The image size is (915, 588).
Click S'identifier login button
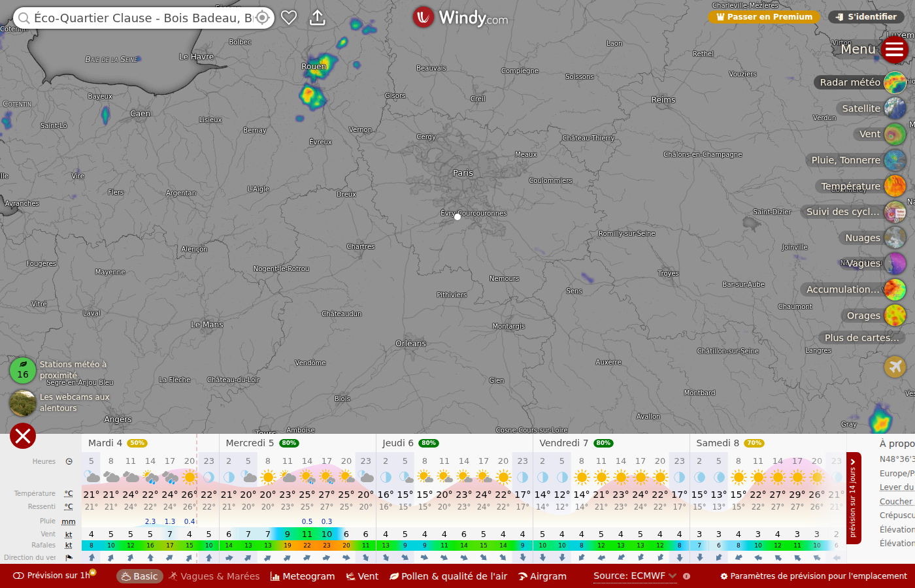867,17
